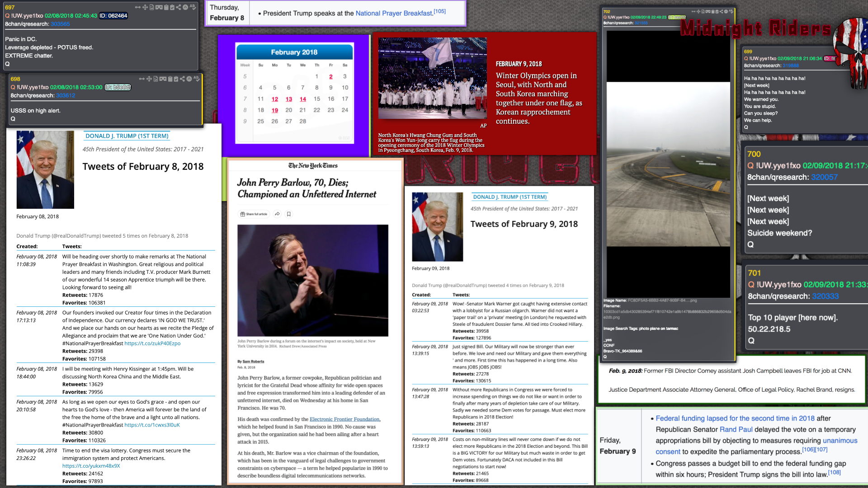Open the t.co/zukP40Ezpo tweet link

[x=152, y=343]
